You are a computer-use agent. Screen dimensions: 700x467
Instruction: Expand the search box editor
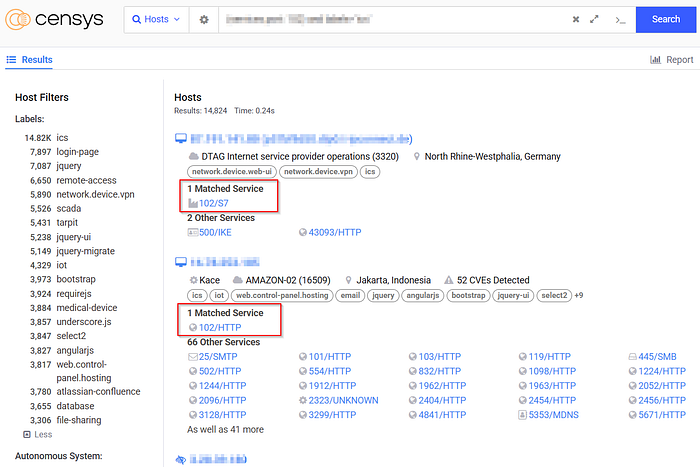click(594, 19)
